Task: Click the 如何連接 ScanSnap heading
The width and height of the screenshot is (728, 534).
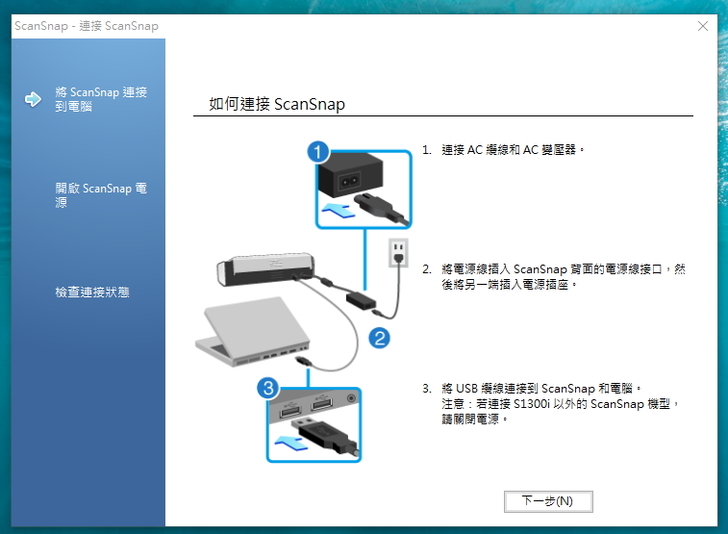Action: tap(277, 104)
